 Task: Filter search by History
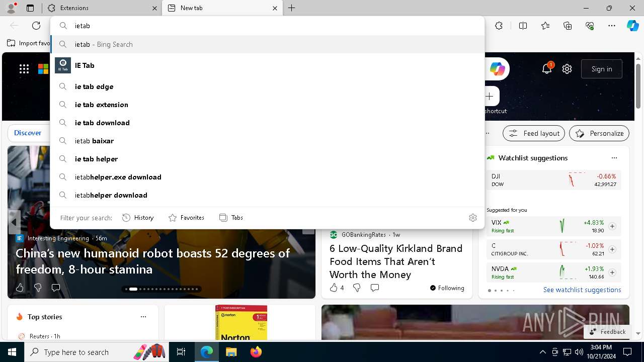click(x=138, y=218)
